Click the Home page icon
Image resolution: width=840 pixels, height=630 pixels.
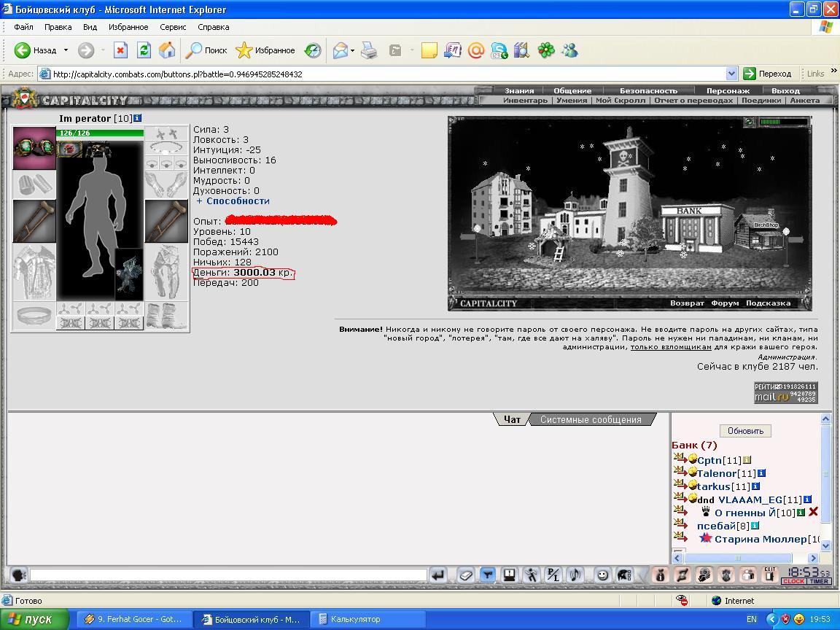coord(166,50)
